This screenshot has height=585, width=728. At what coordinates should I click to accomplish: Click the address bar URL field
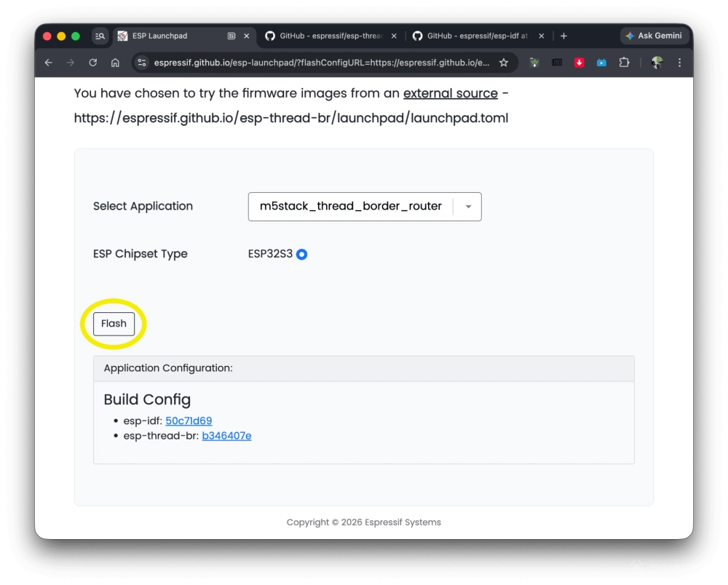[x=321, y=63]
